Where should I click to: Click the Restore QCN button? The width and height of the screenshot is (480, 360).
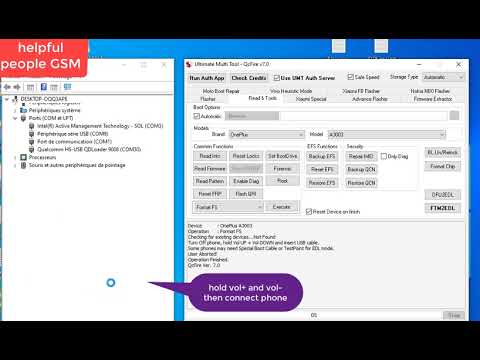click(x=361, y=183)
